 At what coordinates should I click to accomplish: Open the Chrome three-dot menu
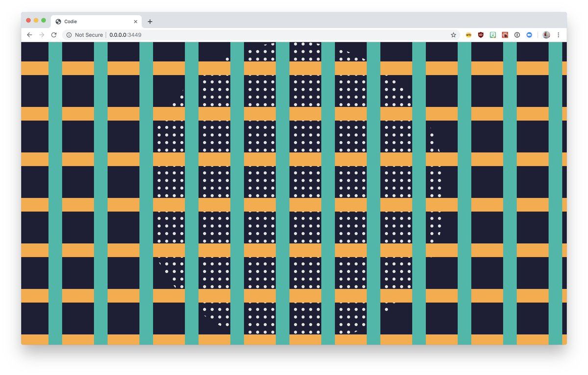[558, 35]
